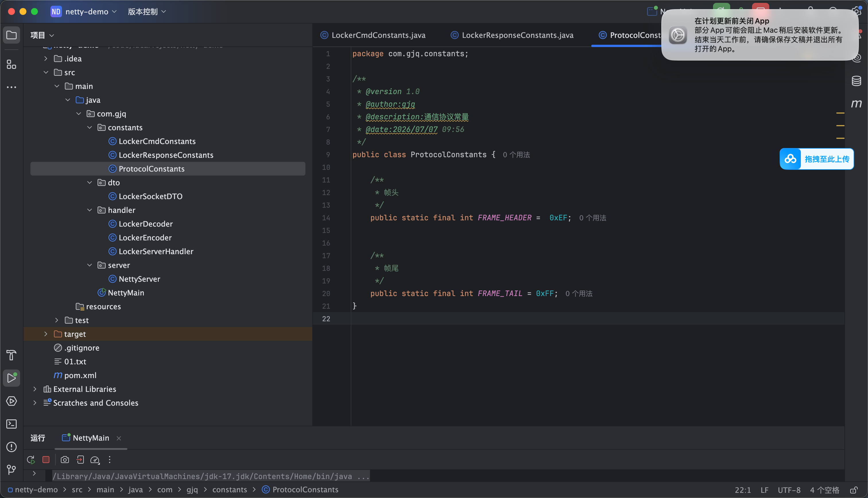
Task: Open the Project tool window folder icon
Action: pyautogui.click(x=12, y=35)
